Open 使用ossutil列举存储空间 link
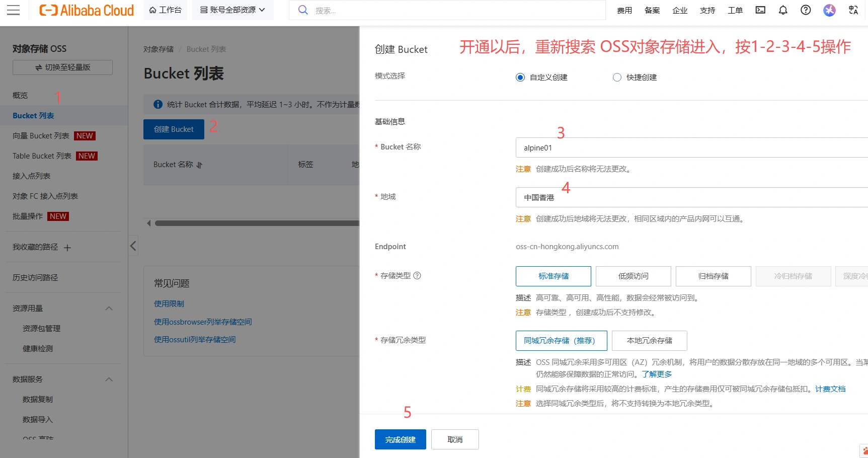 [x=195, y=340]
